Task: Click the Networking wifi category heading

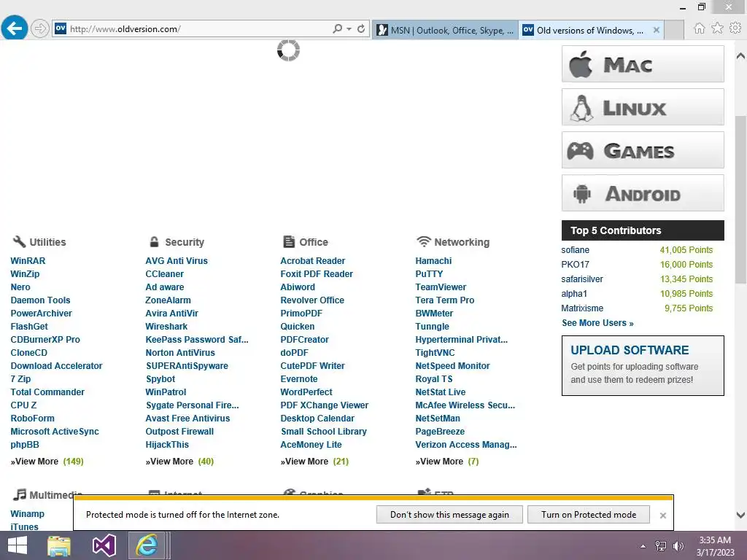Action: [x=452, y=242]
